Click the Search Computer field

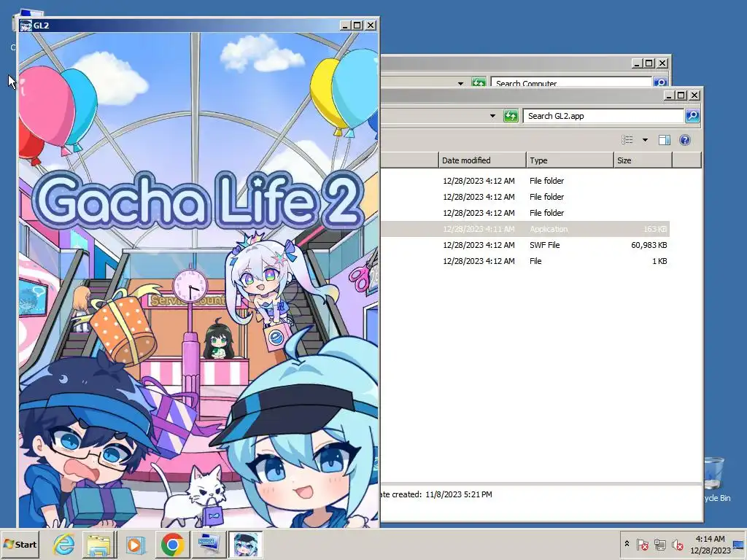point(570,82)
